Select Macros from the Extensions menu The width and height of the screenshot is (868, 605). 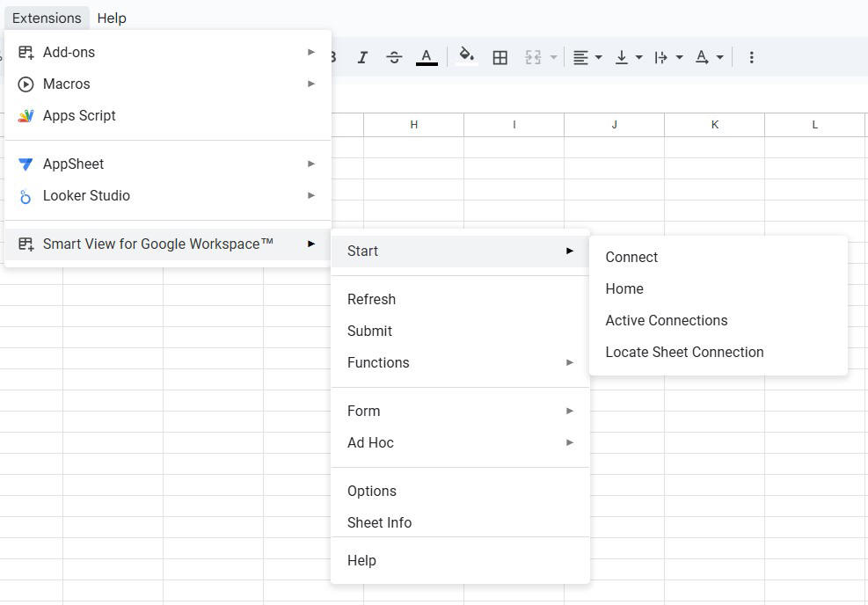(x=66, y=84)
